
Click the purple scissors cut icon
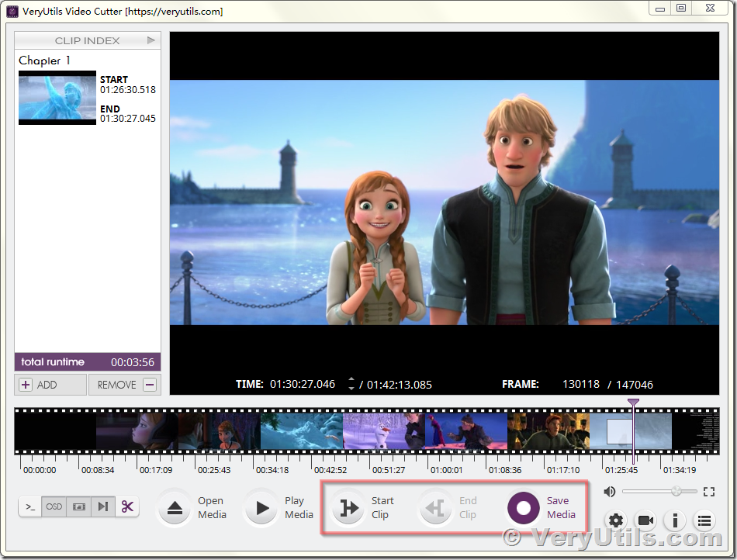(x=127, y=507)
